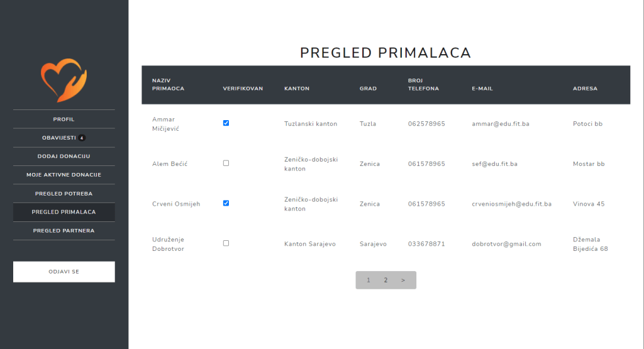Check the Verifikovan checkbox for Alem Bećić
This screenshot has height=349, width=644.
coord(226,163)
